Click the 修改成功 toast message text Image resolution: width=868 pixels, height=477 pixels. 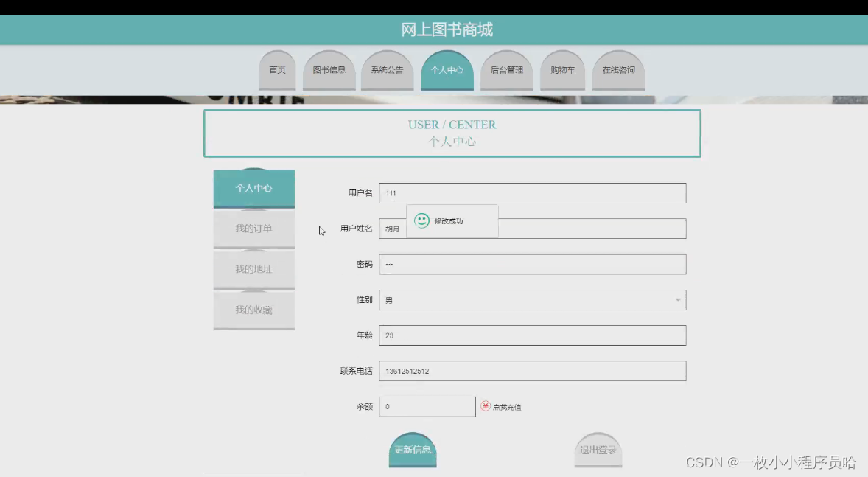click(x=449, y=221)
